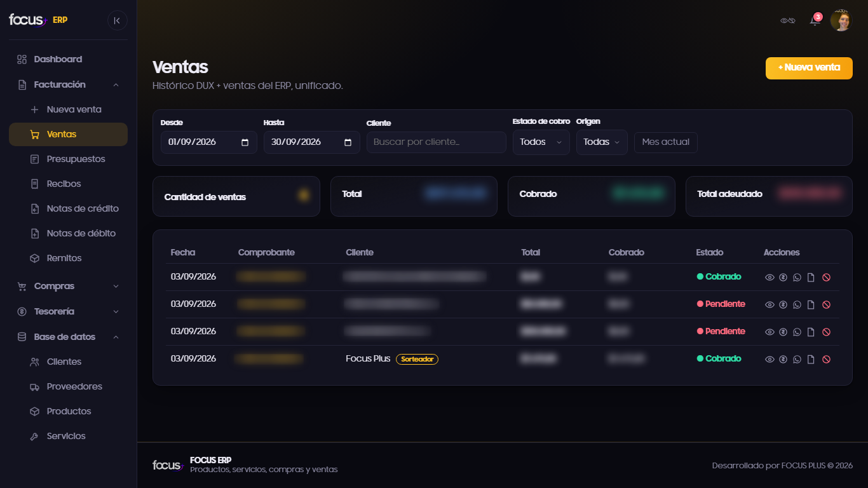Click the Comprobante column header
Viewport: 868px width, 488px height.
tap(266, 252)
